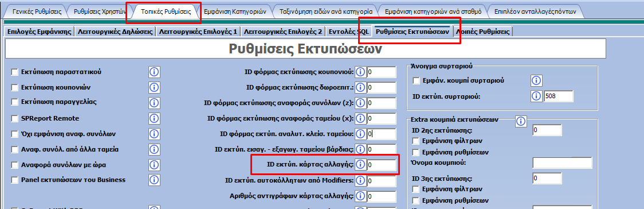Click info icon for εισαγ. - εξαγωγ. ταμείου βάρδιας
This screenshot has width=644, height=209.
click(x=360, y=149)
